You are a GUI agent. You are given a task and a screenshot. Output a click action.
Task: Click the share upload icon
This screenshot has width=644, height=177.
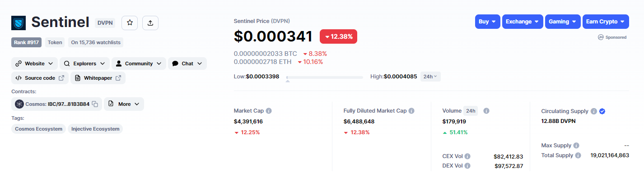click(x=150, y=23)
